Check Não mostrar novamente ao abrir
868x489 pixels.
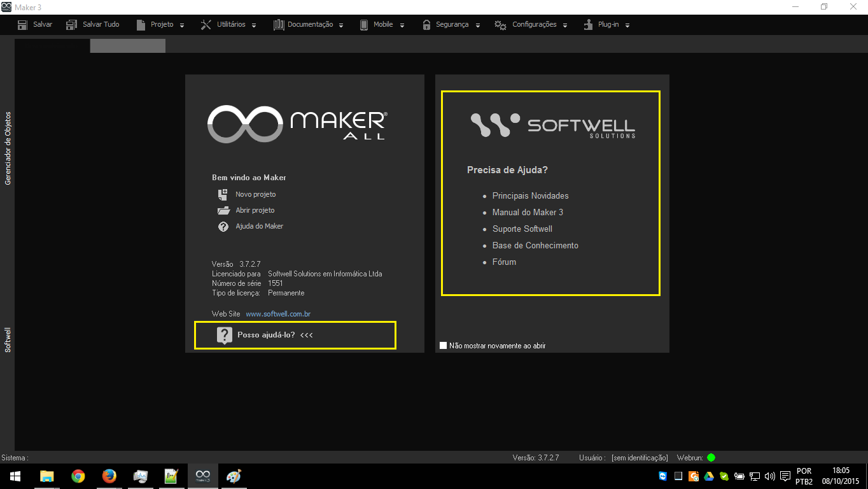click(x=444, y=346)
